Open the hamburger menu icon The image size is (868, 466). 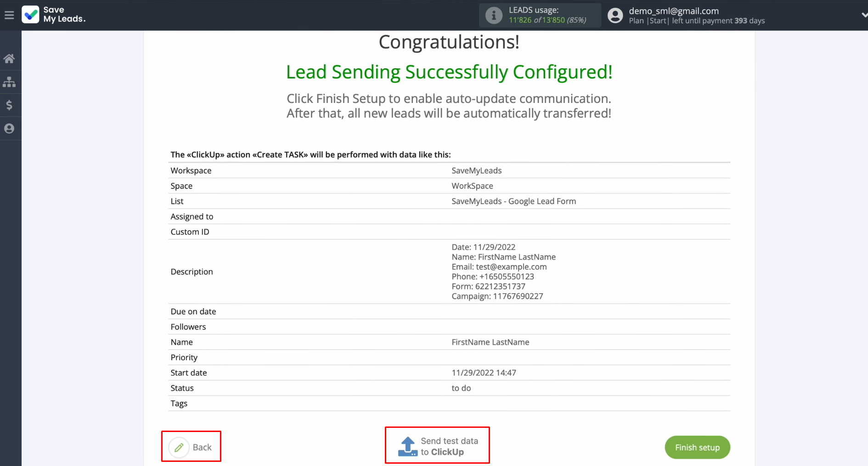(x=9, y=15)
